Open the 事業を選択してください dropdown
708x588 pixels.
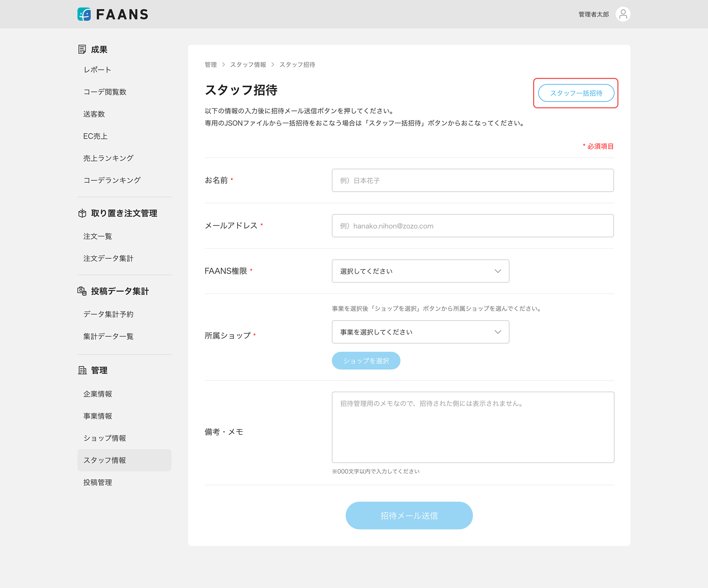(420, 332)
